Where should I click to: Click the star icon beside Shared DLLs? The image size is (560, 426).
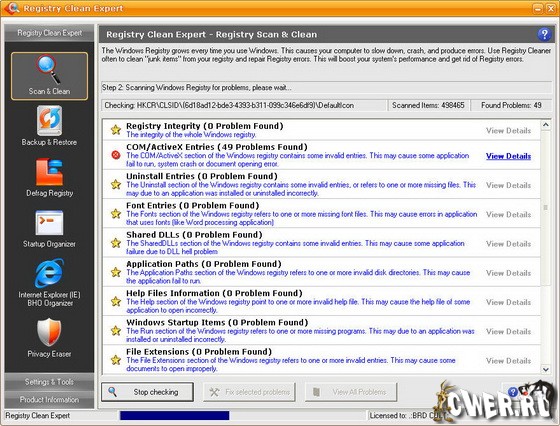click(116, 243)
